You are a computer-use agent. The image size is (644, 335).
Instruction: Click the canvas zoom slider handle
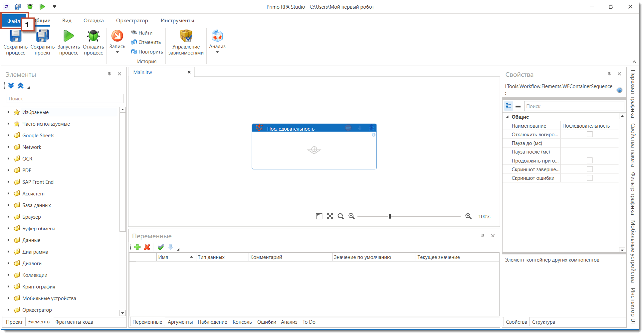(x=390, y=216)
